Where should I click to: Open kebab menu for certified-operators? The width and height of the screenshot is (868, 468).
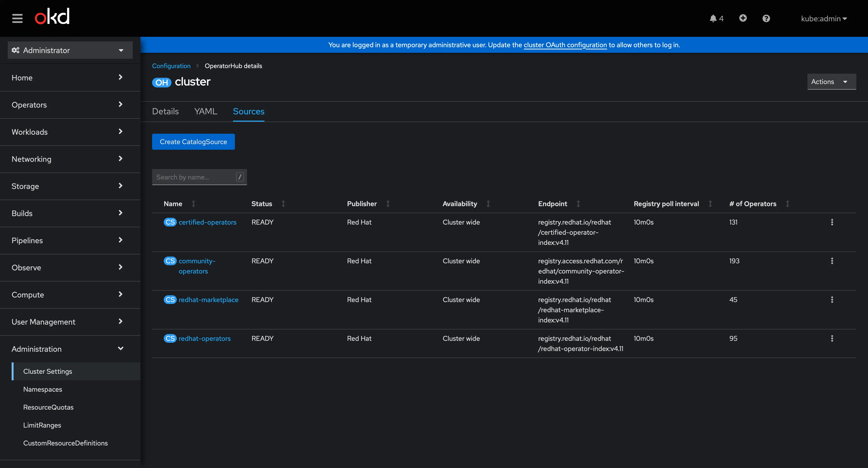click(x=832, y=222)
